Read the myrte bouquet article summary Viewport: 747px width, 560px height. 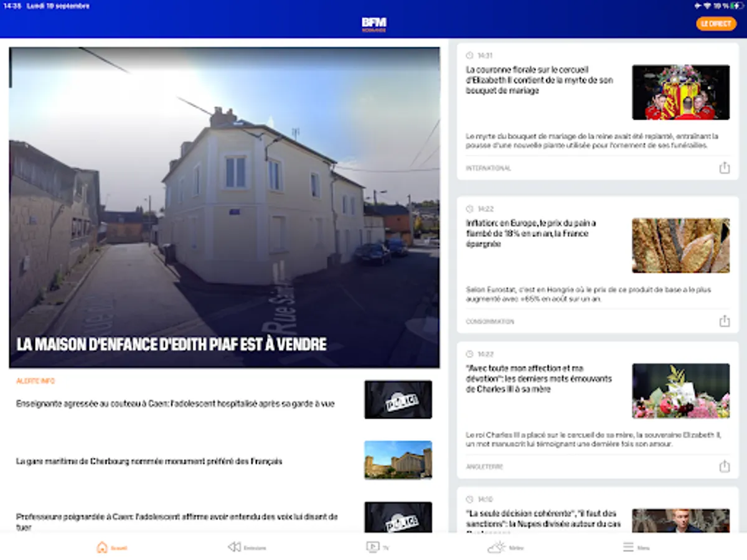(592, 141)
